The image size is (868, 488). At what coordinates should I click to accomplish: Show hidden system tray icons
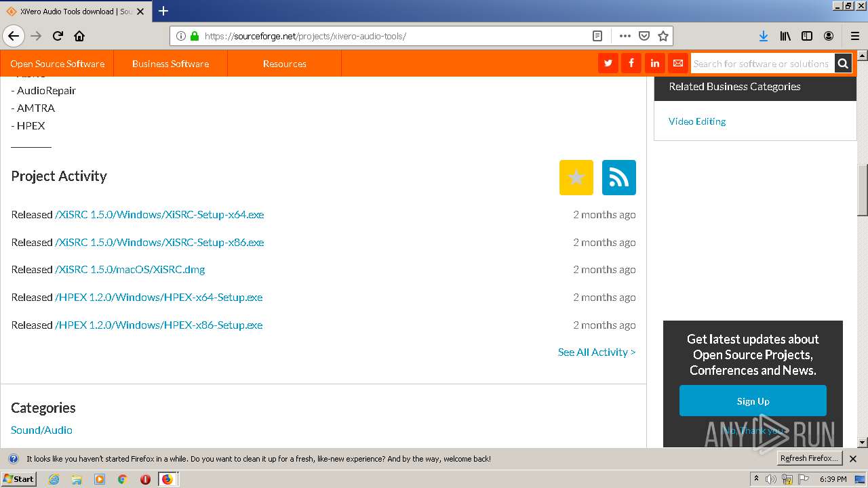pos(756,479)
